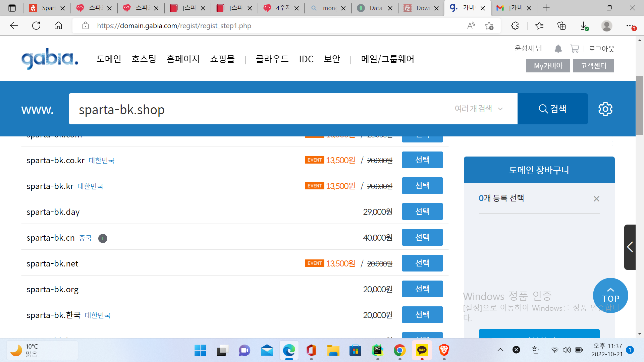This screenshot has height=362, width=644.
Task: Open the 도메인 menu
Action: coord(109,59)
